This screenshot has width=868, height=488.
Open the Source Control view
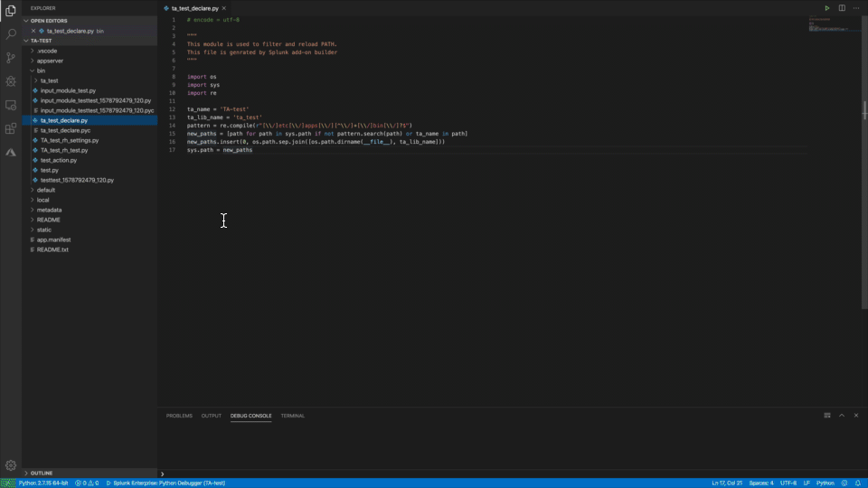(x=11, y=58)
